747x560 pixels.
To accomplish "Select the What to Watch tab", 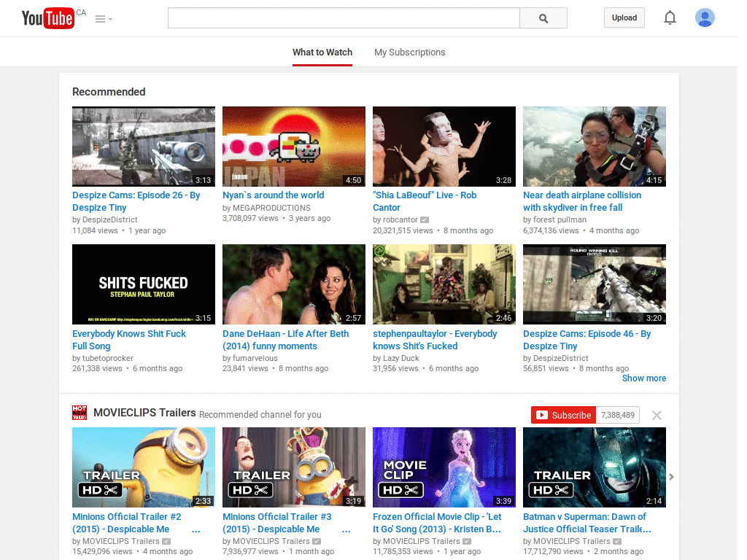I will tap(322, 52).
